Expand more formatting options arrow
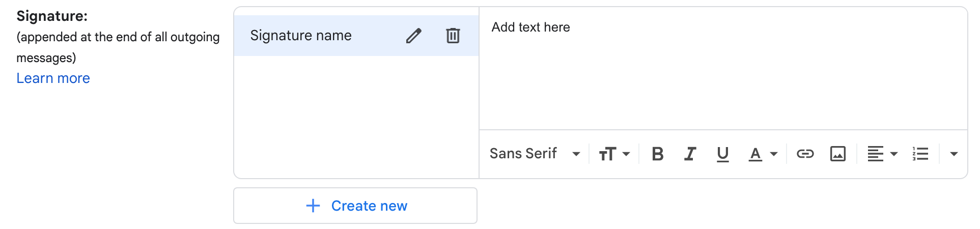Viewport: 980px width, 229px height. click(x=954, y=154)
